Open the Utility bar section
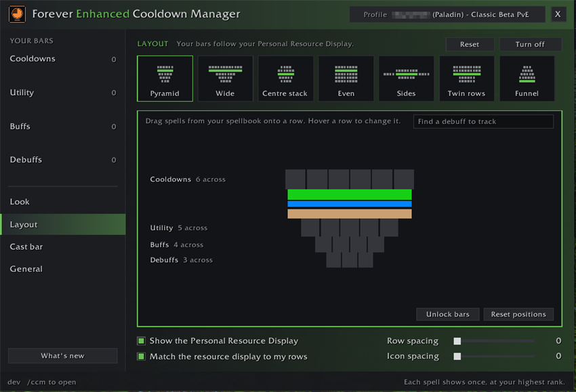This screenshot has height=392, width=576. [63, 93]
